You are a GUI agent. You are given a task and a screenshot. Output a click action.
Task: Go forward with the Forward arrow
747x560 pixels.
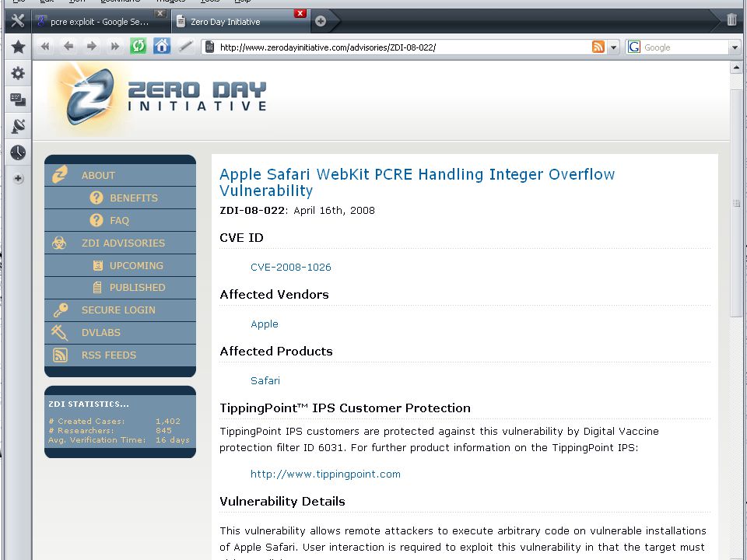click(x=92, y=46)
